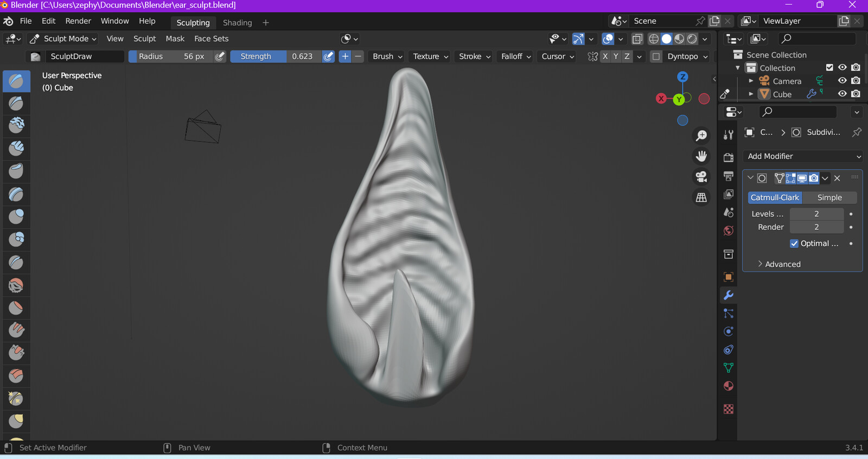The width and height of the screenshot is (868, 459).
Task: Enable the Dyntopo checkbox
Action: tap(656, 56)
